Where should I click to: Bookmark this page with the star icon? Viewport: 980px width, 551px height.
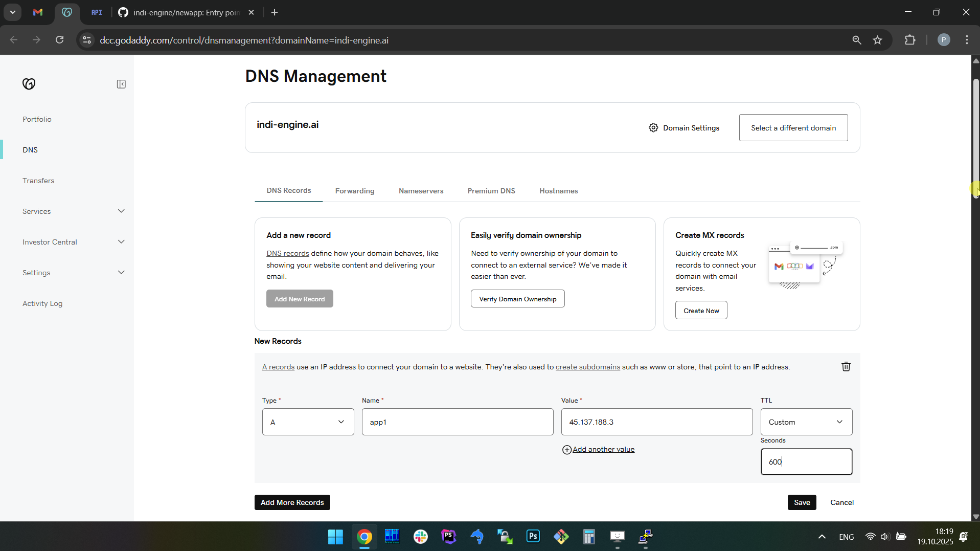[x=878, y=40]
